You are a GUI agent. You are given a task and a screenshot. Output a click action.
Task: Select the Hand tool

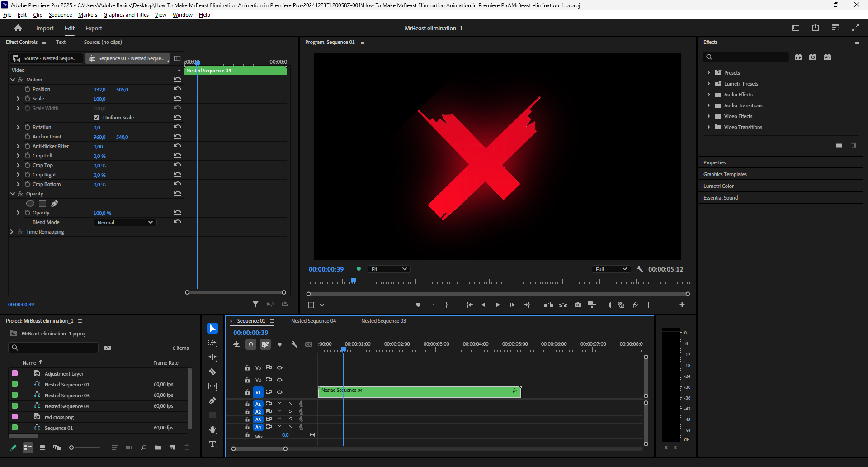pos(212,429)
